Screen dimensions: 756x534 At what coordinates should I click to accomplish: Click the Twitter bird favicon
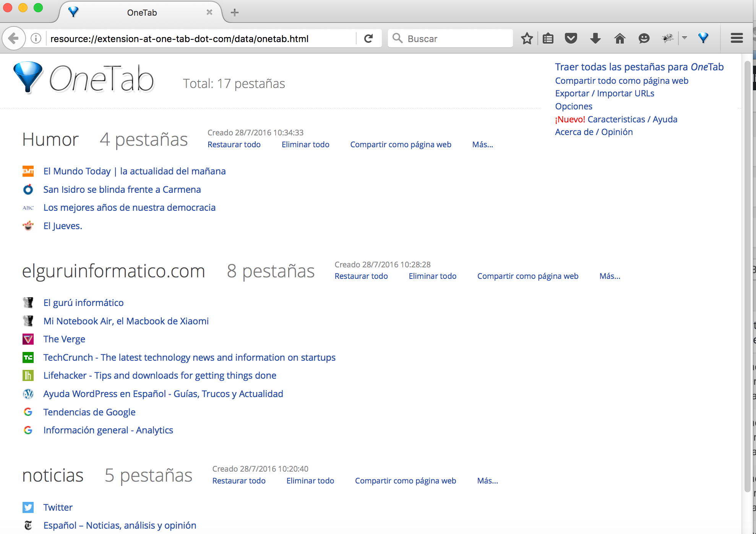(x=28, y=507)
